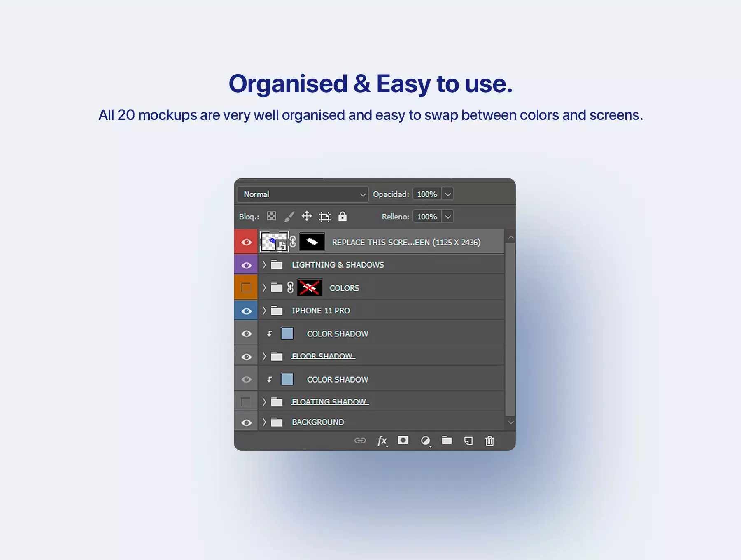Click lock transparent pixels icon
741x560 pixels.
point(271,216)
